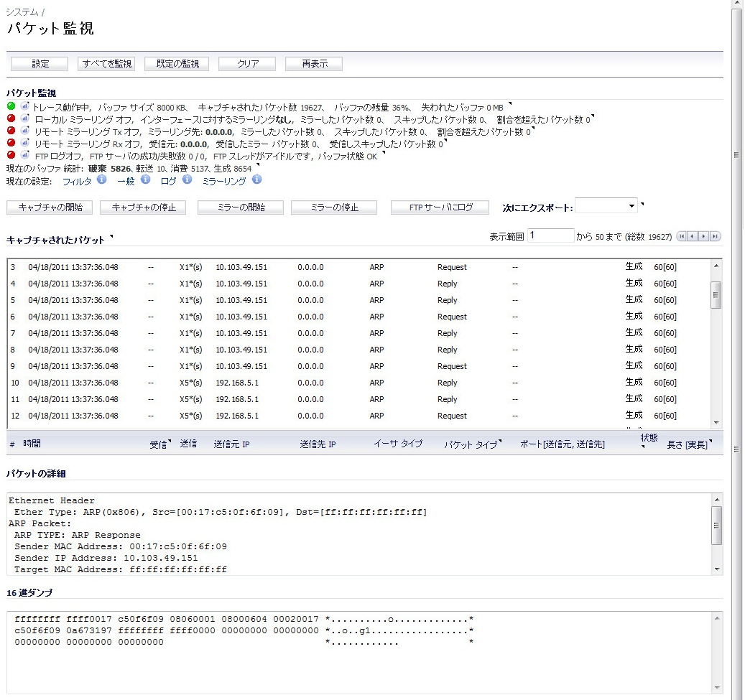745x700 pixels.
Task: Select packet row 8 in the list
Action: 359,350
